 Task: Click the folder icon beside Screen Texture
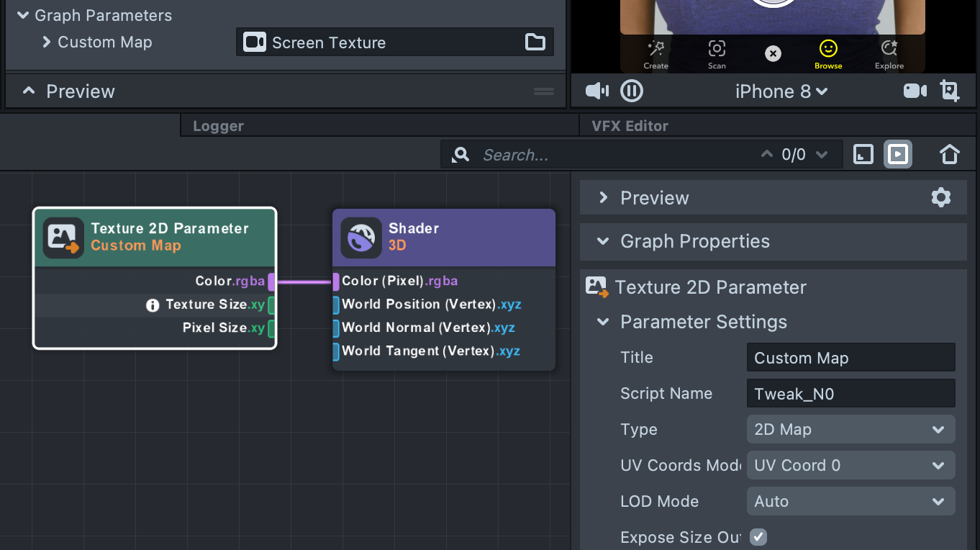point(535,42)
